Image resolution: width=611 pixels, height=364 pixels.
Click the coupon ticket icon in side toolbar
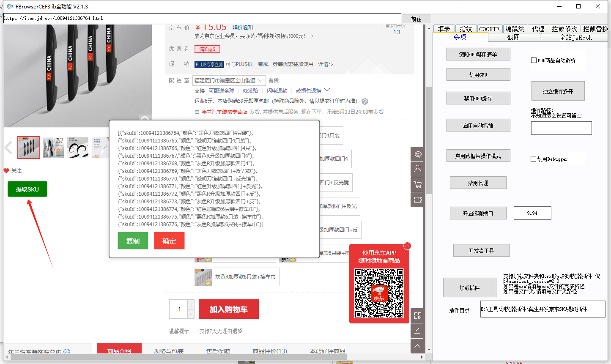[x=418, y=200]
